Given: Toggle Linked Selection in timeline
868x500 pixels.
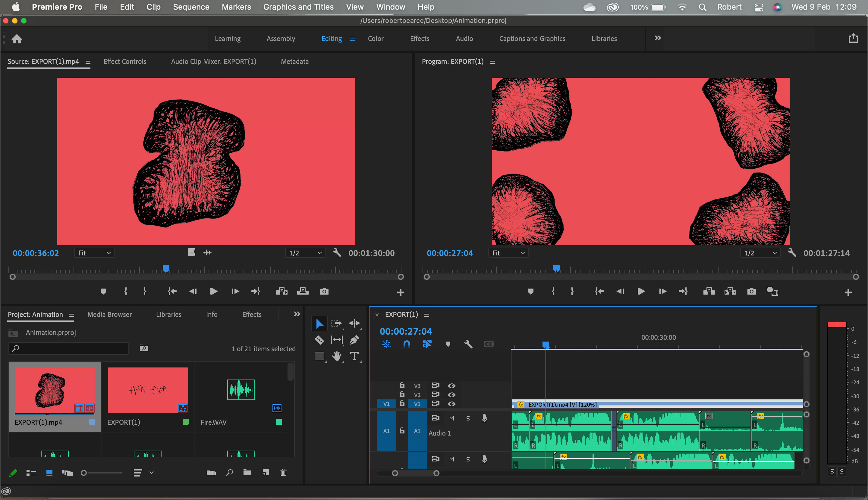Looking at the screenshot, I should (x=427, y=344).
